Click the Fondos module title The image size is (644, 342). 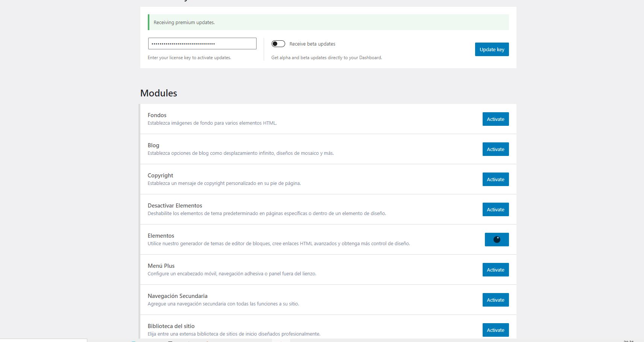(x=157, y=115)
